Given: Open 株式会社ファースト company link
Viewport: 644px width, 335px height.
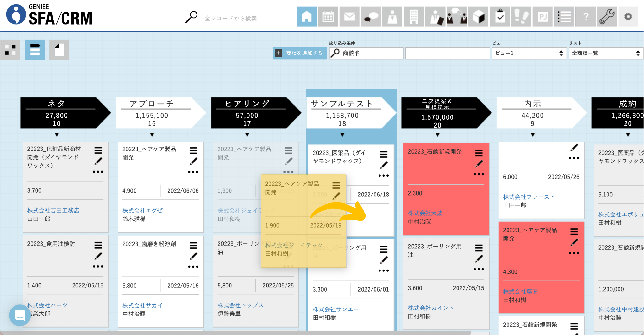Looking at the screenshot, I should tap(529, 197).
